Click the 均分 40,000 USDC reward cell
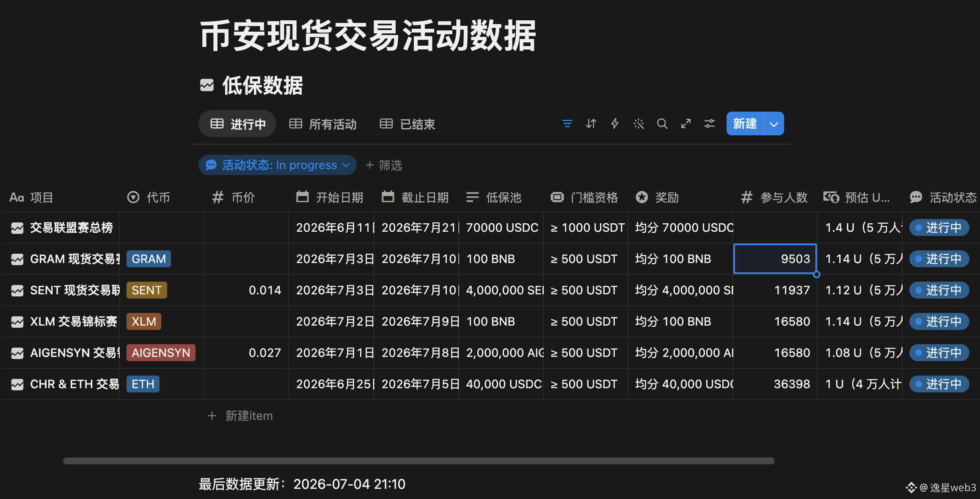Screen dimensions: 980x499 [680, 384]
